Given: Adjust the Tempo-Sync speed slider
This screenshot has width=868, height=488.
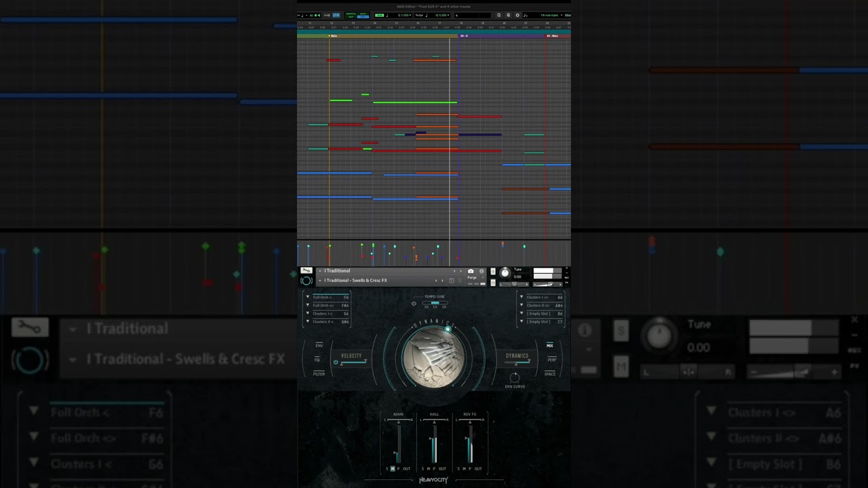Looking at the screenshot, I should click(435, 303).
